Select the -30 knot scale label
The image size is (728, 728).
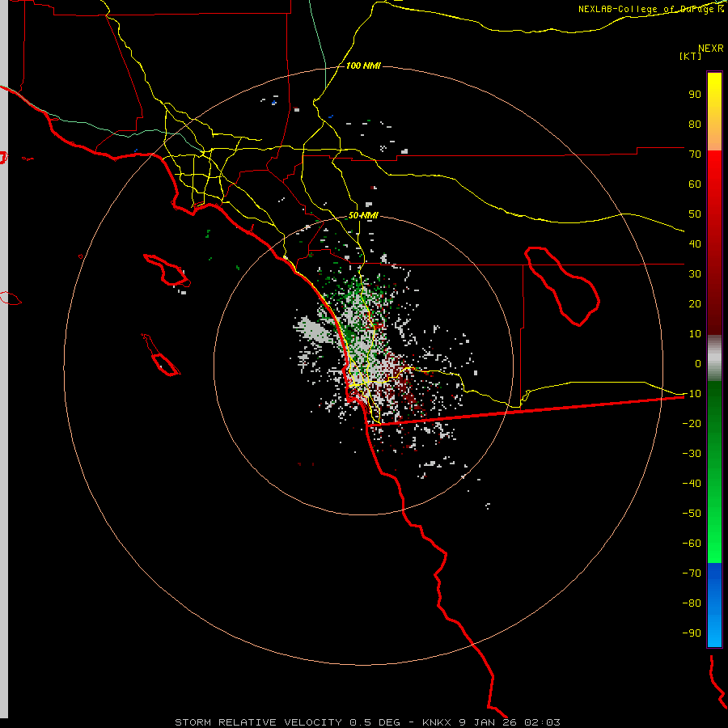point(692,454)
